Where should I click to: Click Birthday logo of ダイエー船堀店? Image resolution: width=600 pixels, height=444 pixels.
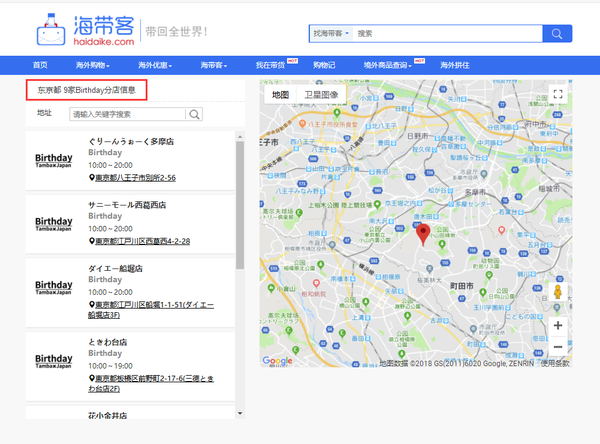pyautogui.click(x=54, y=287)
